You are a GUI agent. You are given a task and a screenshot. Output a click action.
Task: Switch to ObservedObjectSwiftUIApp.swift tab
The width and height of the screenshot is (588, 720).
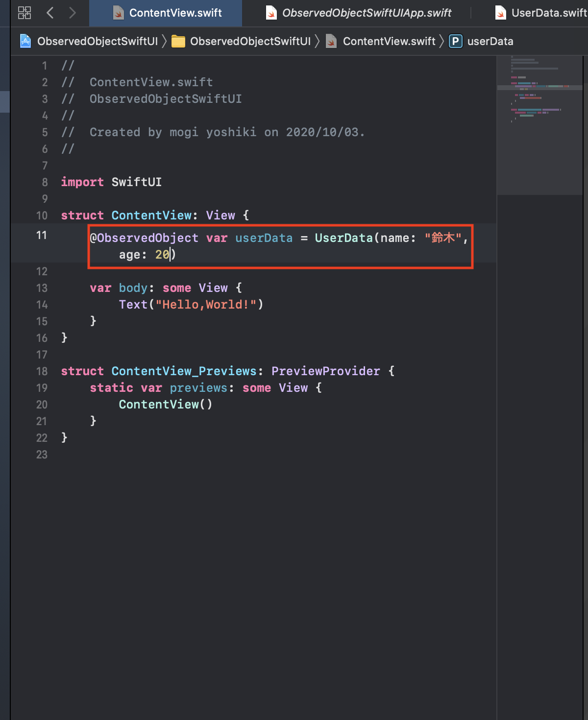tap(358, 13)
